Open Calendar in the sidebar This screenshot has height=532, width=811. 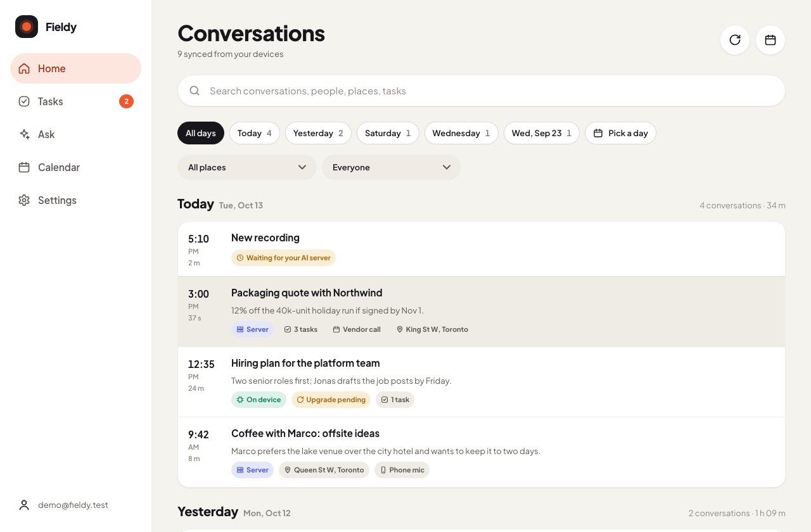point(75,167)
